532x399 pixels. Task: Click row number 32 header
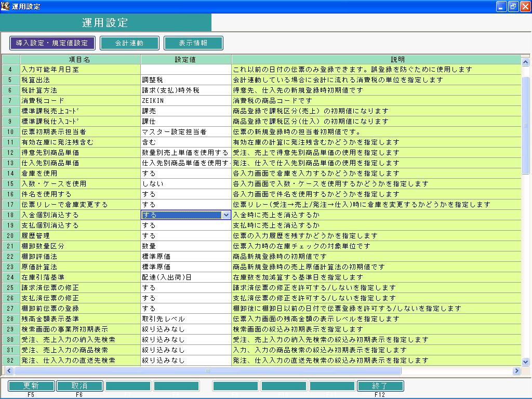click(11, 361)
